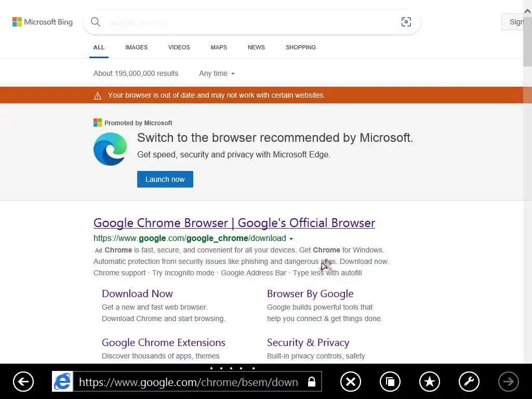Open page tools wrench button

(469, 382)
